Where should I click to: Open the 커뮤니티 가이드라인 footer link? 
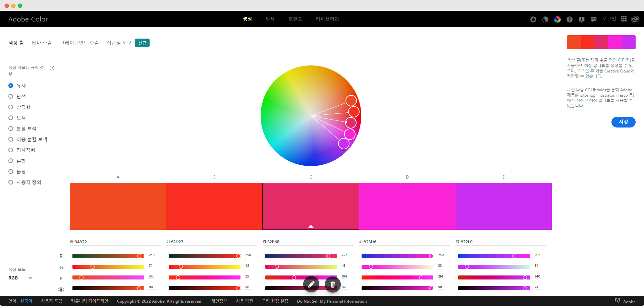(x=90, y=301)
